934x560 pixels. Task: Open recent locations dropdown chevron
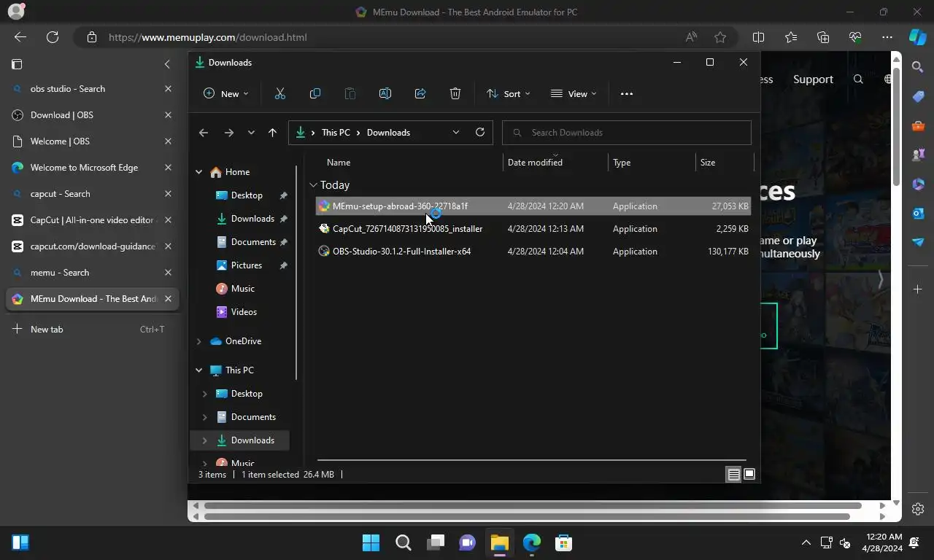[x=251, y=132]
